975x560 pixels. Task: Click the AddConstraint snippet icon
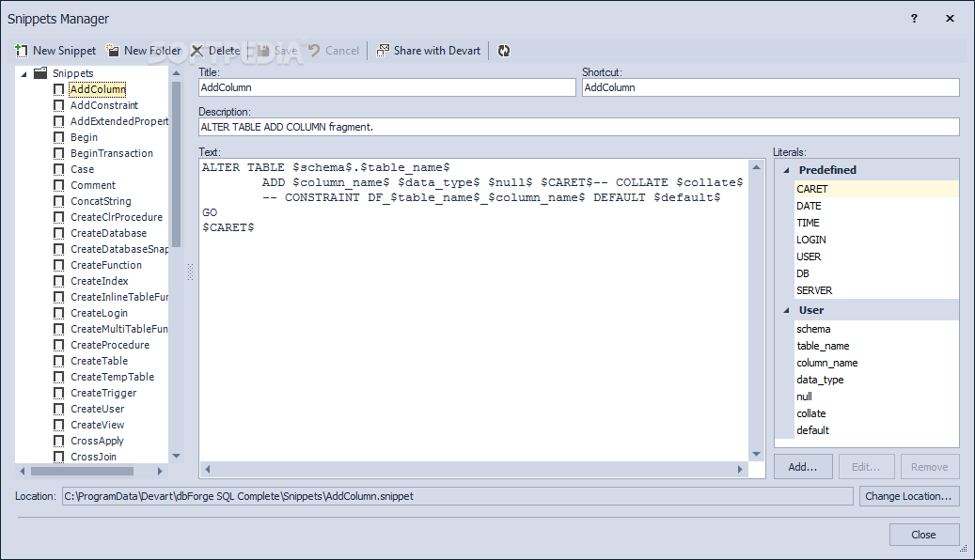(x=59, y=105)
